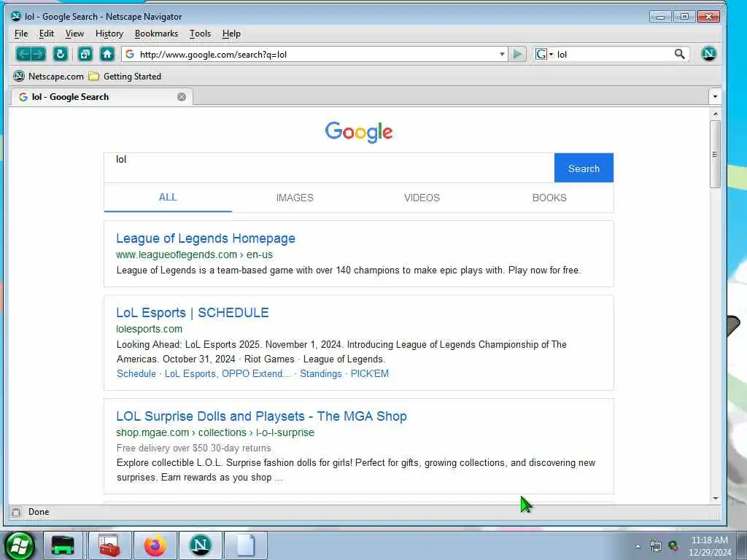Screen dimensions: 747x560
Task: Open the search engine selector dropdown
Action: (x=544, y=54)
